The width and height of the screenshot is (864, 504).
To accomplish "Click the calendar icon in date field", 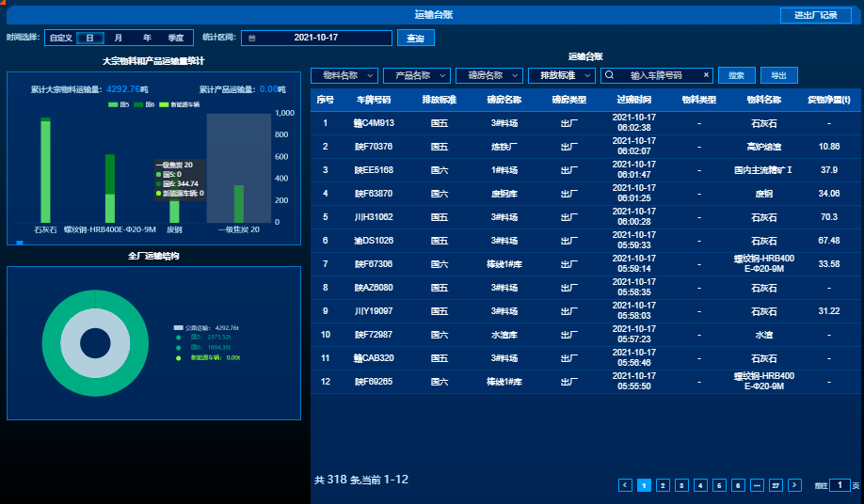I will 251,38.
